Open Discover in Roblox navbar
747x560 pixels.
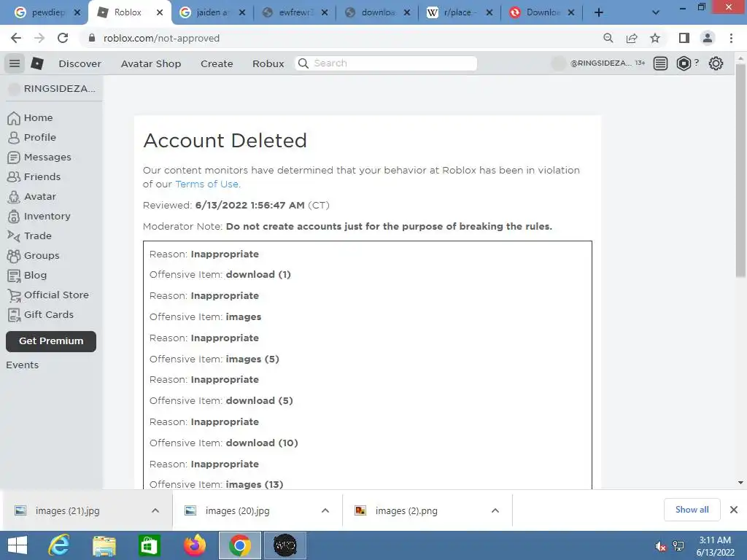(x=80, y=64)
